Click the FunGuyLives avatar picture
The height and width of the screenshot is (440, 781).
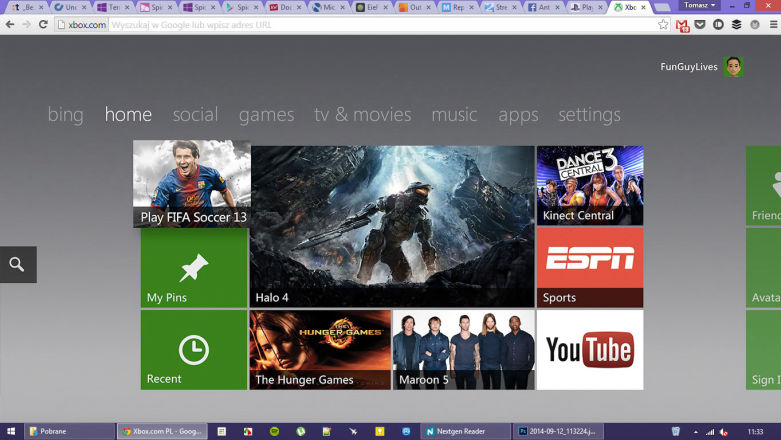(x=734, y=66)
